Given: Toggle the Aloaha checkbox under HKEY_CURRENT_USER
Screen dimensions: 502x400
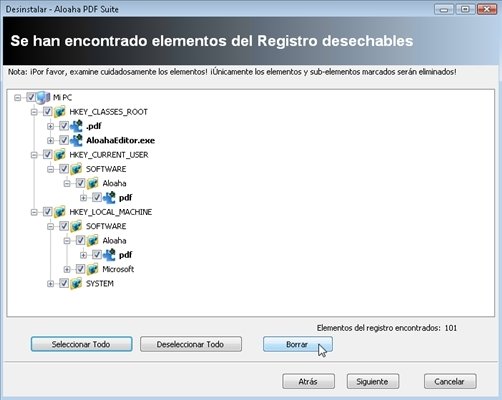Looking at the screenshot, I should tap(80, 183).
